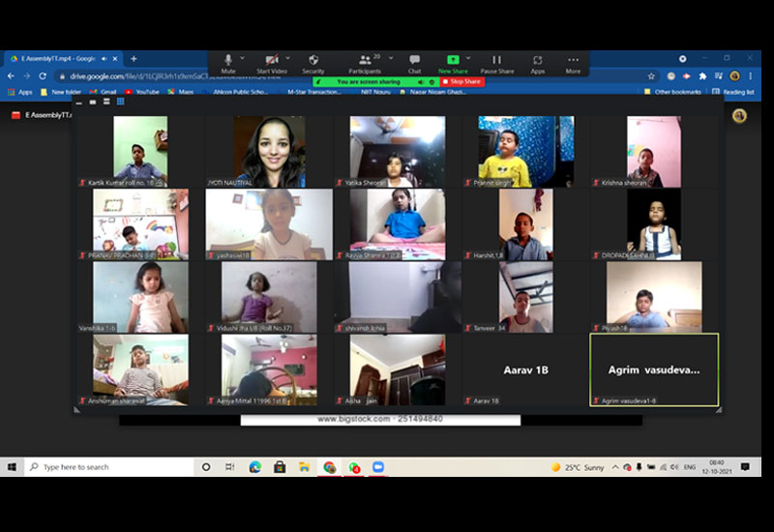Expand arrow next to Participants
Screen dimensions: 774x532
(391, 58)
